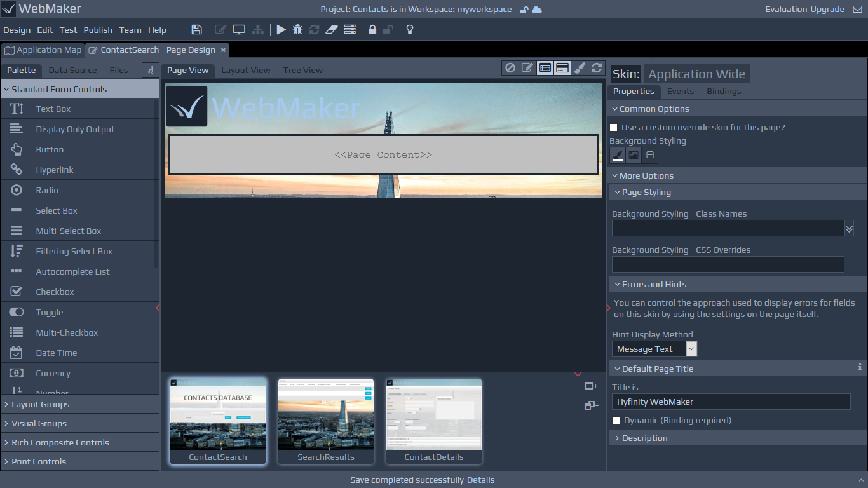The height and width of the screenshot is (488, 868).
Task: Click the monitor preview icon in toolbar
Action: 239,30
